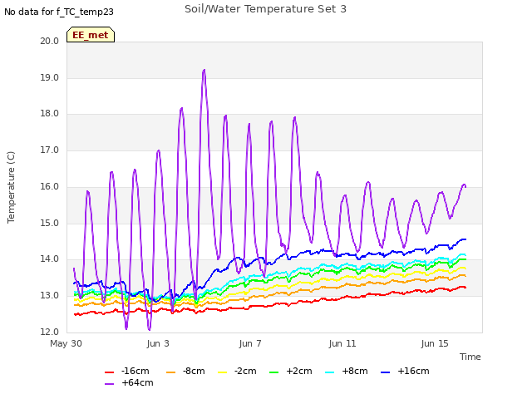The width and height of the screenshot is (532, 399).
Task: Click the Time x-axis label
Action: (470, 357)
